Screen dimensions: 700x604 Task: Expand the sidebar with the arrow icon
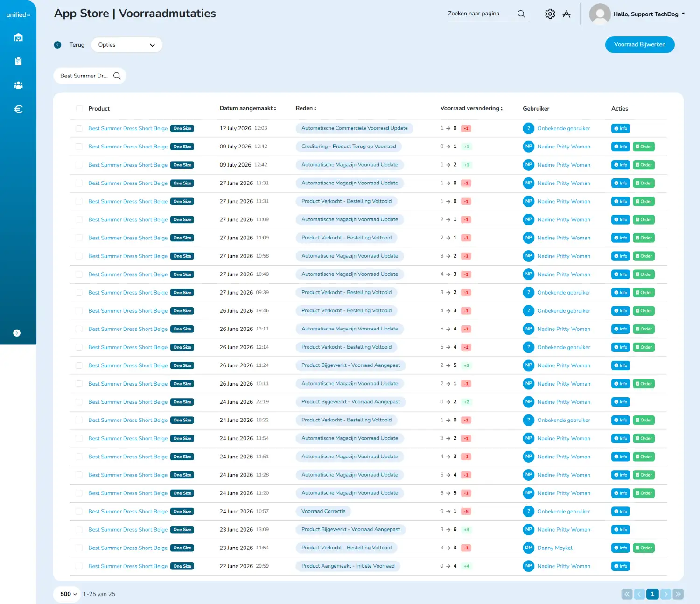(17, 333)
